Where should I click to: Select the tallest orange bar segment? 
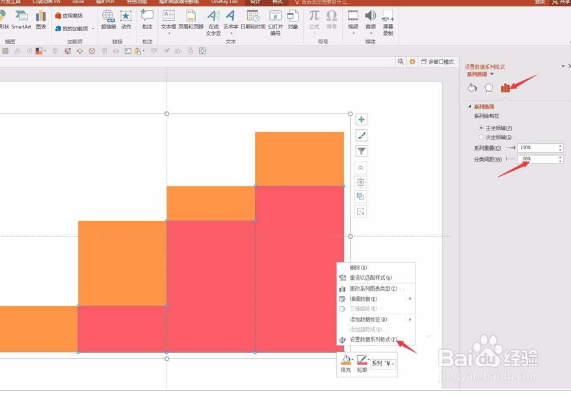[x=122, y=263]
